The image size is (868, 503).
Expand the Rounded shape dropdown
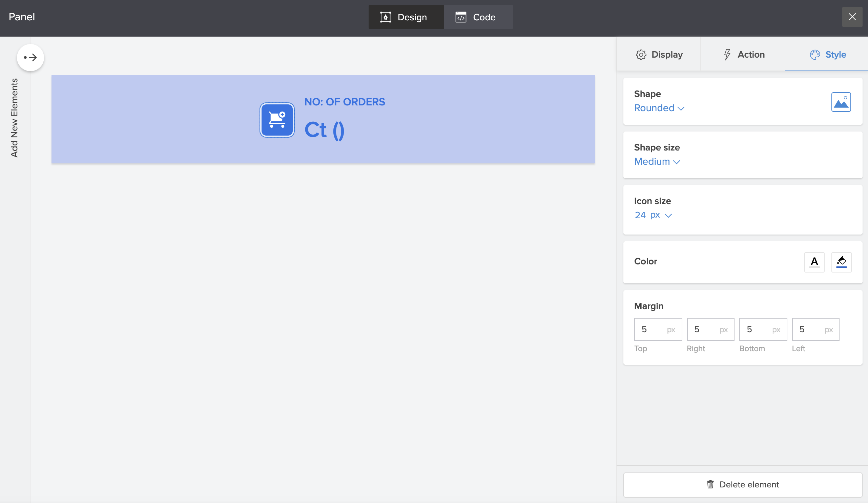pyautogui.click(x=659, y=108)
